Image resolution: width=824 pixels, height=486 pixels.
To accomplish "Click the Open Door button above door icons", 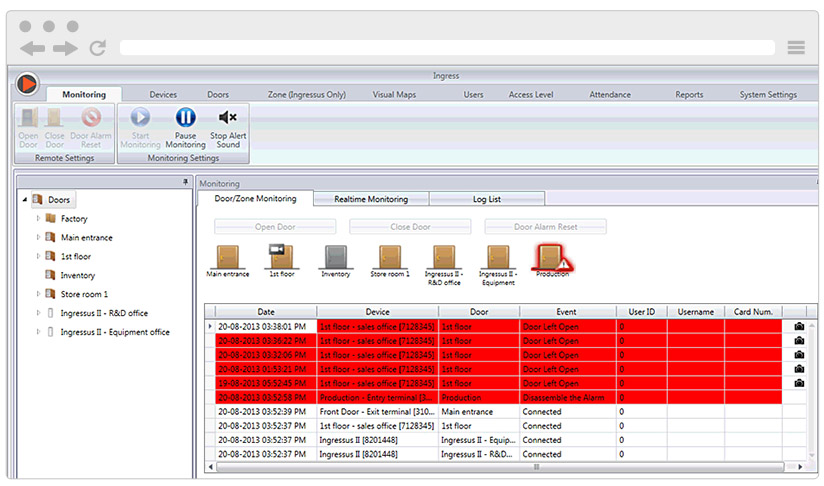I will pyautogui.click(x=275, y=226).
